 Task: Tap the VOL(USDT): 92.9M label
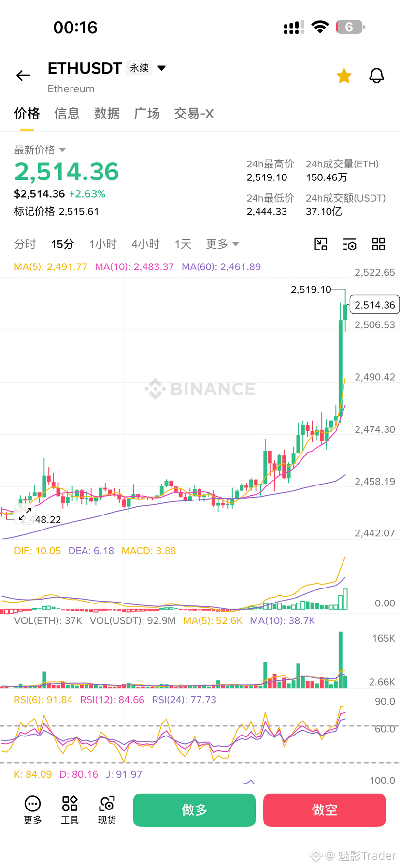pyautogui.click(x=133, y=620)
